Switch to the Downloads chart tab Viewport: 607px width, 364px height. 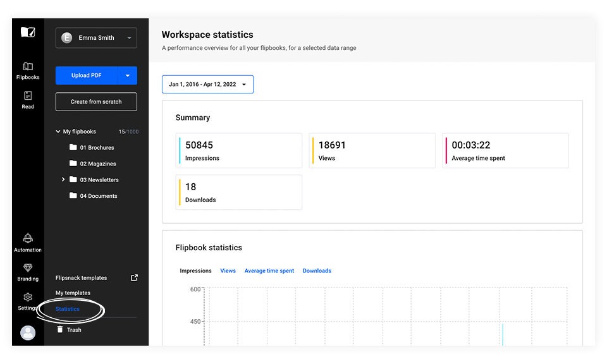317,270
